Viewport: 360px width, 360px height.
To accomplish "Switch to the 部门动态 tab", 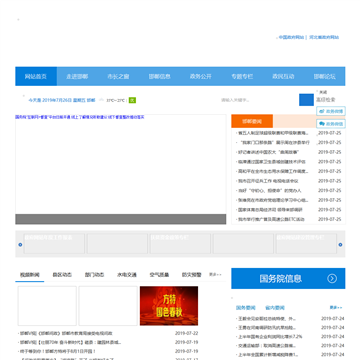I will (94, 275).
